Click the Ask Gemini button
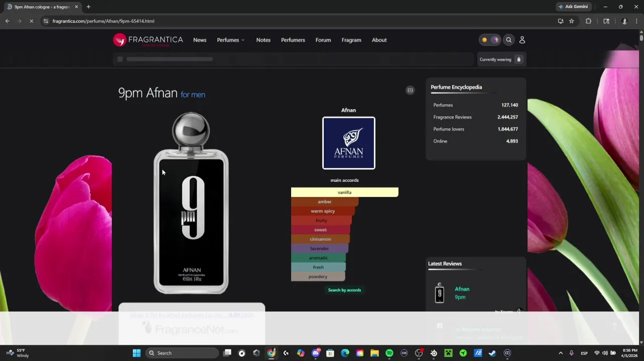644x361 pixels. tap(573, 7)
